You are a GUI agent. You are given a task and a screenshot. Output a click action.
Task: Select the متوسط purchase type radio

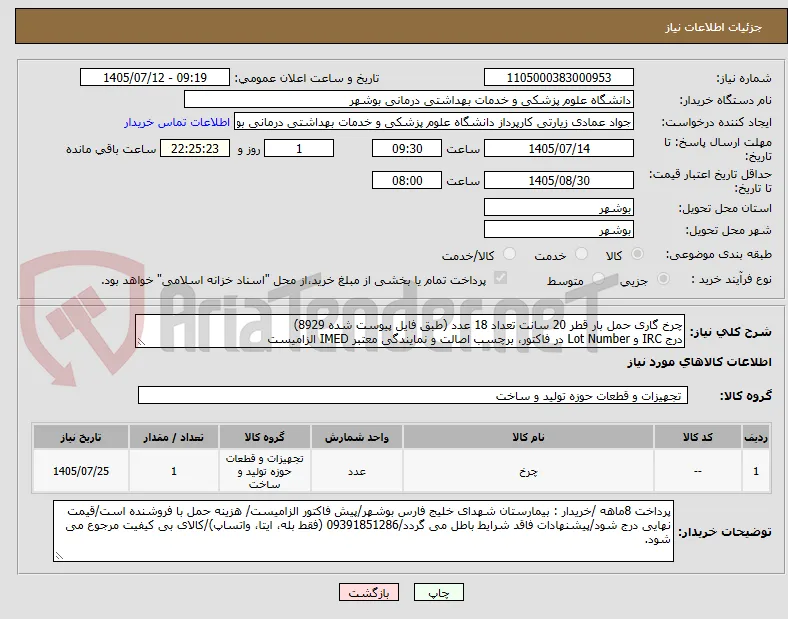click(598, 279)
